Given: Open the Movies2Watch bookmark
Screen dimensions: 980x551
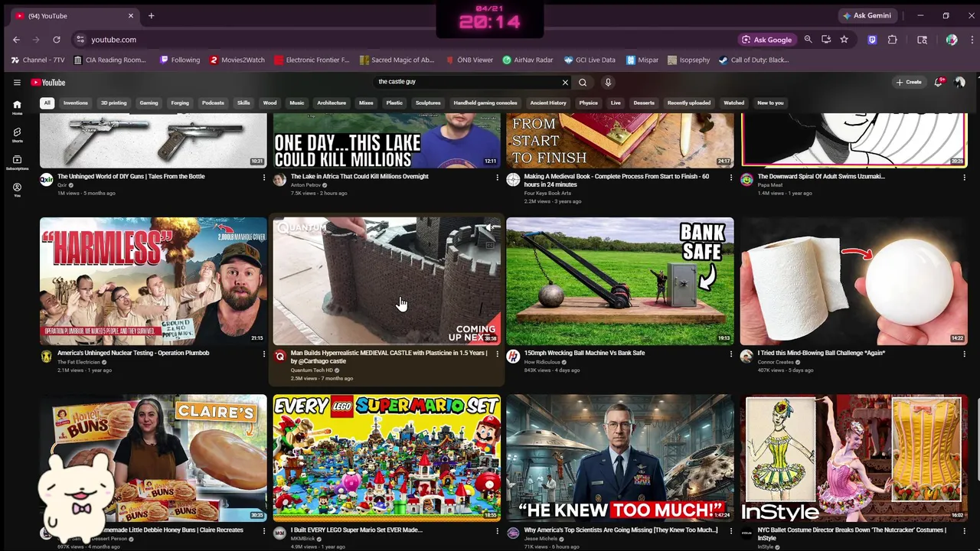Looking at the screenshot, I should [x=237, y=60].
